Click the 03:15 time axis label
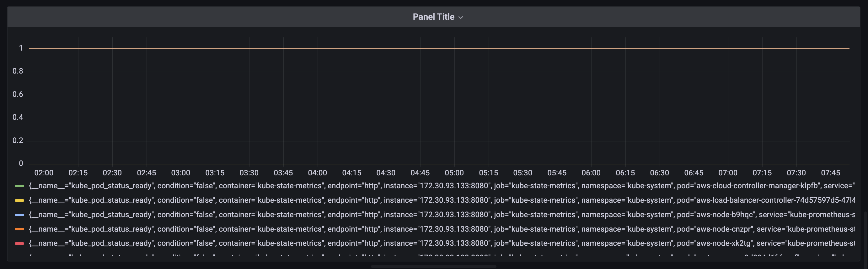This screenshot has width=868, height=269. [x=215, y=173]
